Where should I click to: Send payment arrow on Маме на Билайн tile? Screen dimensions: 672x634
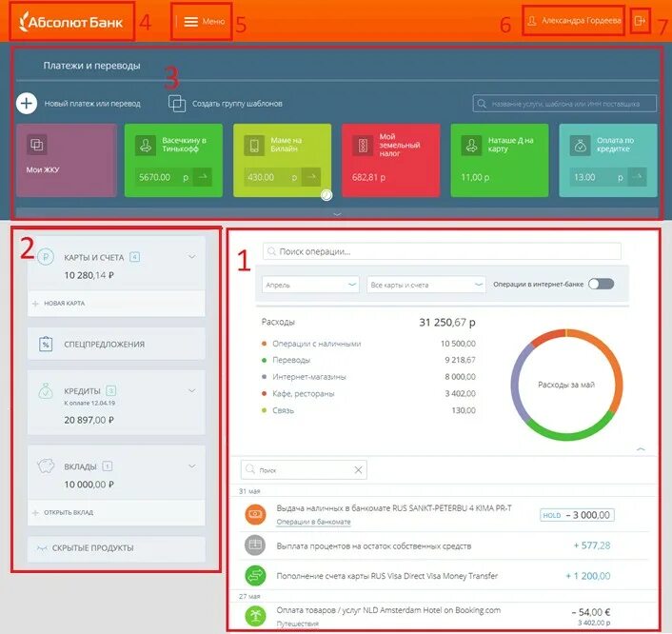(x=311, y=177)
